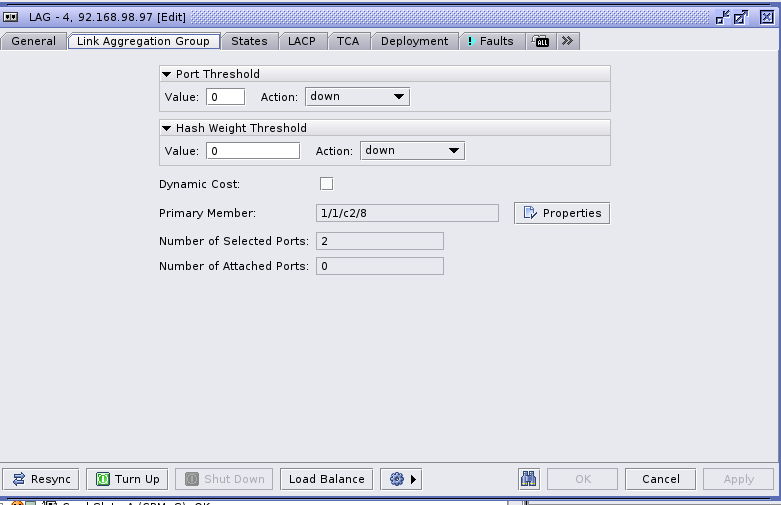Switch to the Faults tab

pos(490,41)
